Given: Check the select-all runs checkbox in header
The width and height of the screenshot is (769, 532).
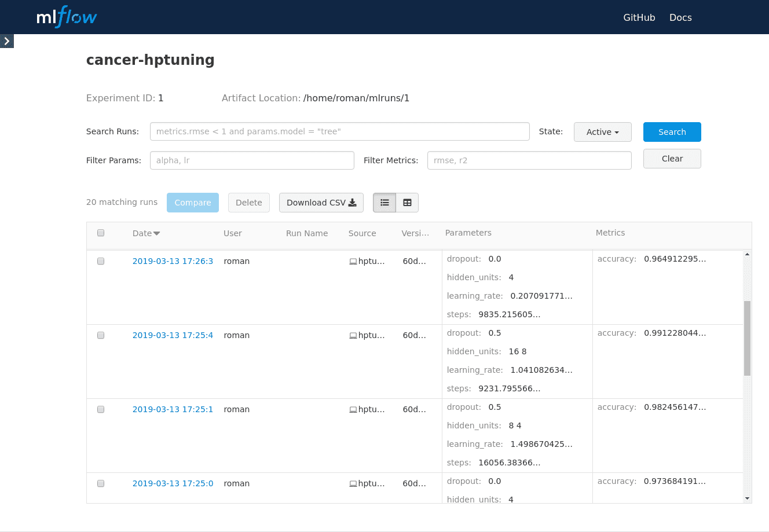Looking at the screenshot, I should (101, 233).
